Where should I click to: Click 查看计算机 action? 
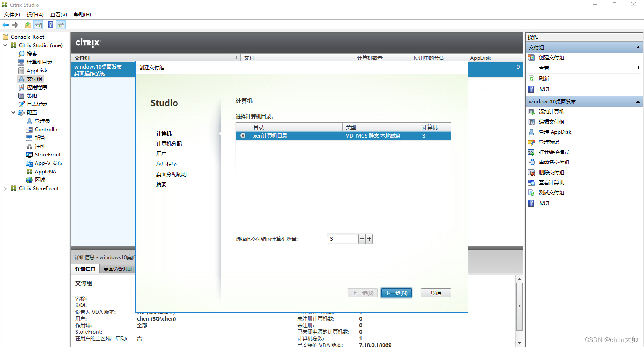(x=551, y=183)
